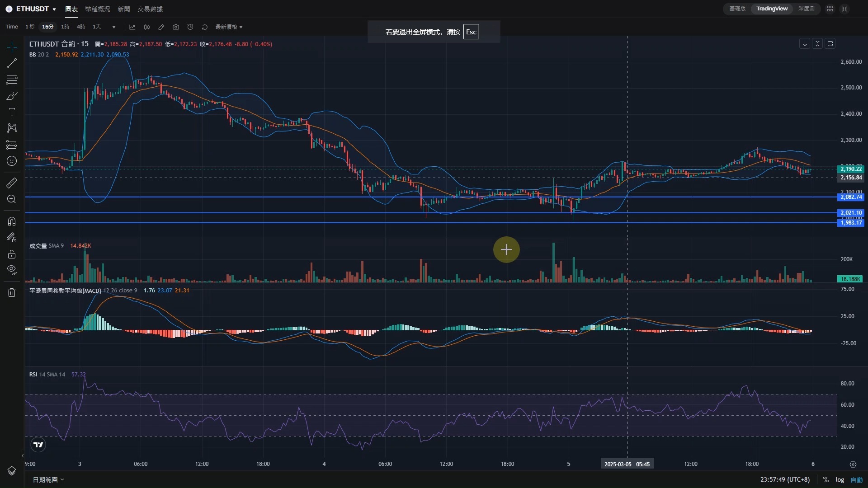This screenshot has width=868, height=488.
Task: Take a chart snapshot with camera icon
Action: tap(176, 27)
